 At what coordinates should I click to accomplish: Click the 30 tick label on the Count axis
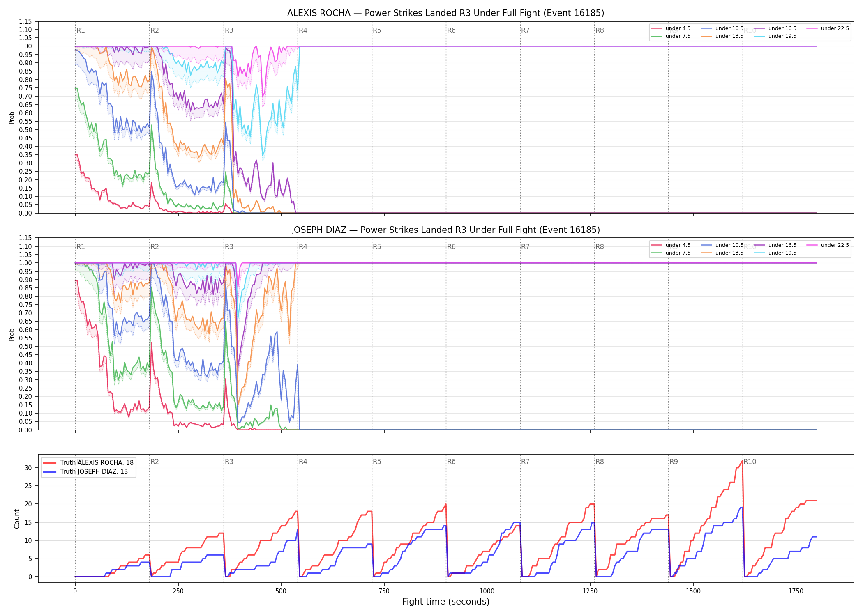point(28,468)
